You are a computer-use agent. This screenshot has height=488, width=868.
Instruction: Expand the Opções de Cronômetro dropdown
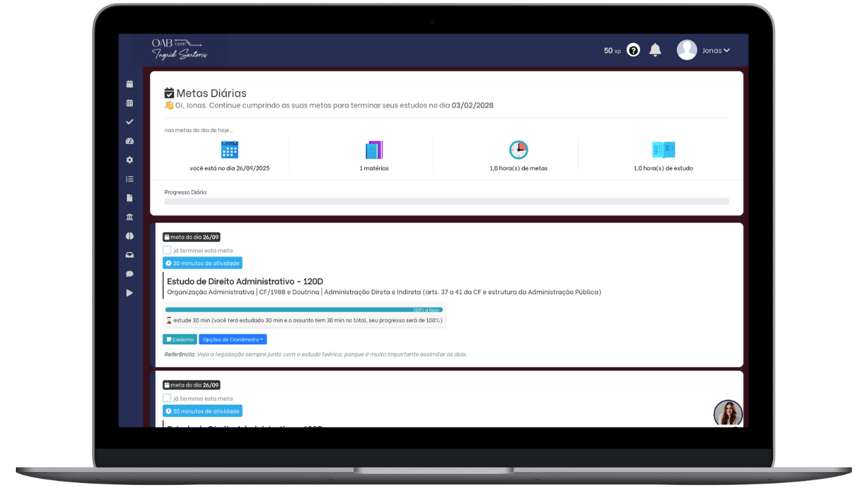pyautogui.click(x=233, y=339)
